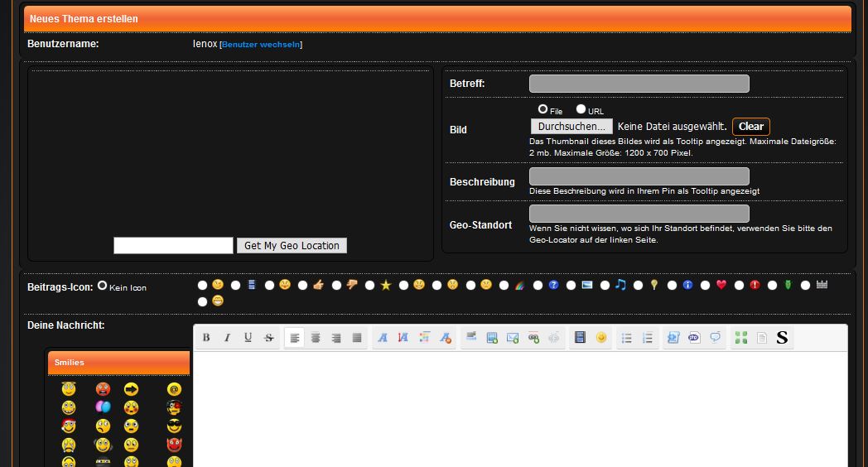This screenshot has width=868, height=467.
Task: Click the Benutzer wechseln link
Action: [x=260, y=45]
